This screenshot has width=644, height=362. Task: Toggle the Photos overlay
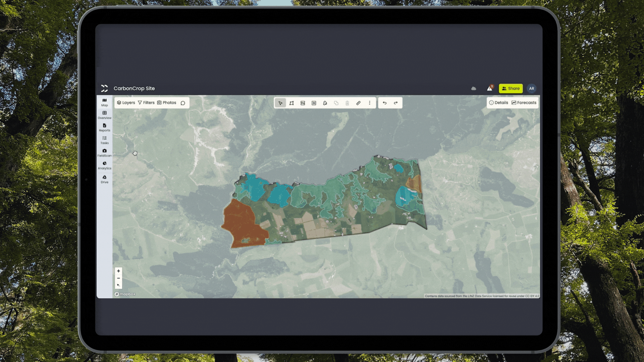pos(167,103)
